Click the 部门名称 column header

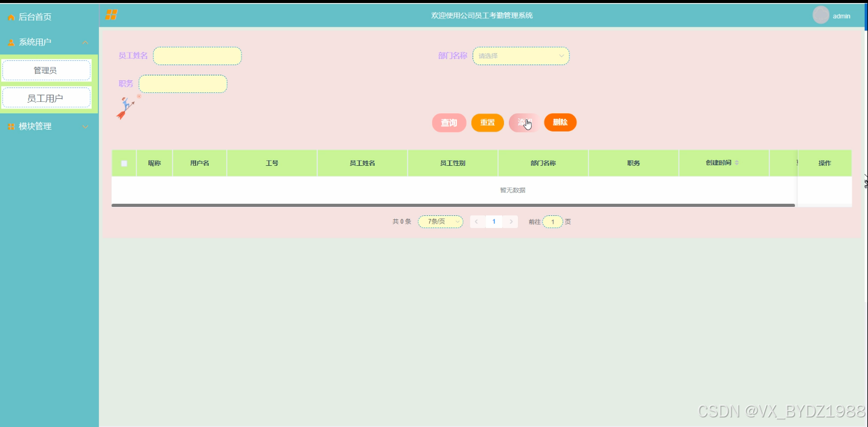click(x=543, y=163)
